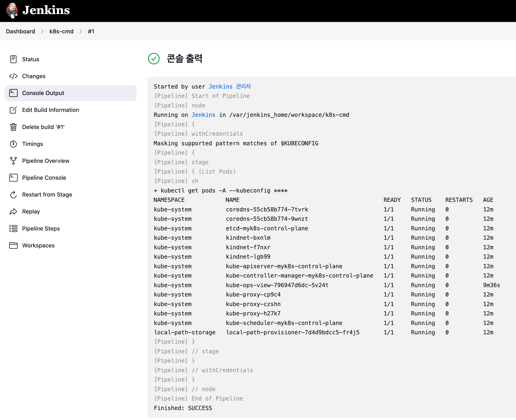This screenshot has height=420, width=516.
Task: Click local-path-provisioner-7d4d9bdcc5-fr4j5 pod name
Action: [x=293, y=332]
